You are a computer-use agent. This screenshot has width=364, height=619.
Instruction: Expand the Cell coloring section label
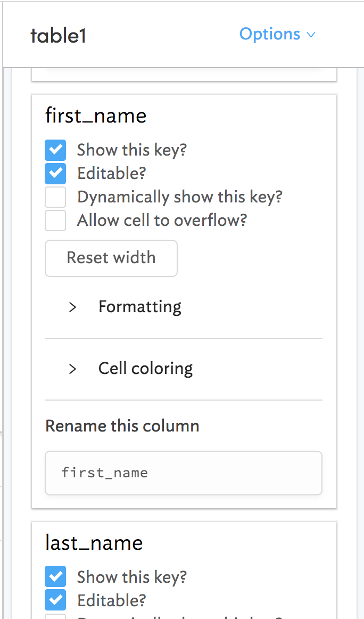point(145,369)
